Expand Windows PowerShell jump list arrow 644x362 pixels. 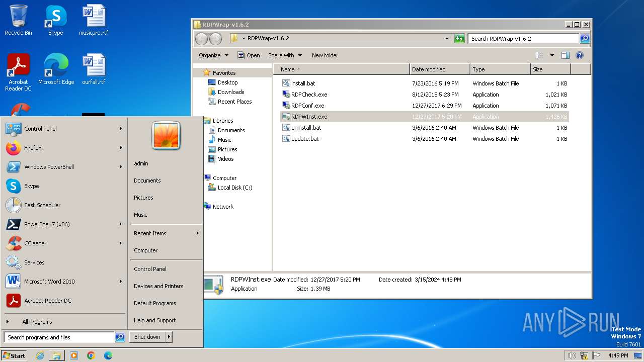(x=121, y=167)
